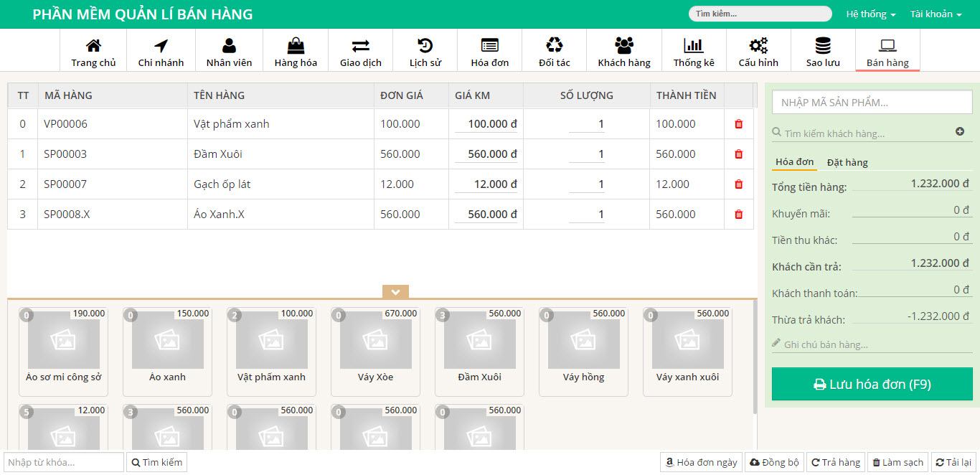
Task: Open the Tài khoản account dropdown
Action: coord(936,14)
